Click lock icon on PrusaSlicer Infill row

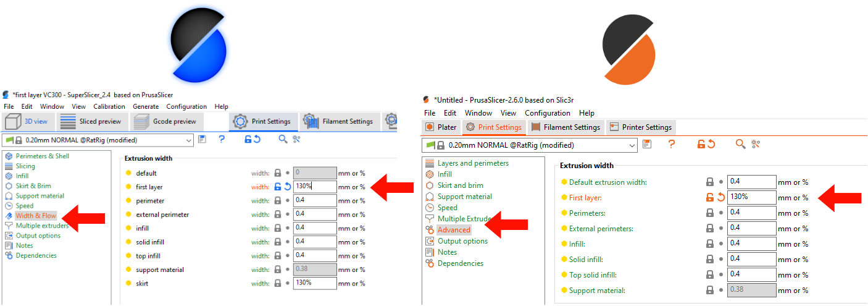710,244
